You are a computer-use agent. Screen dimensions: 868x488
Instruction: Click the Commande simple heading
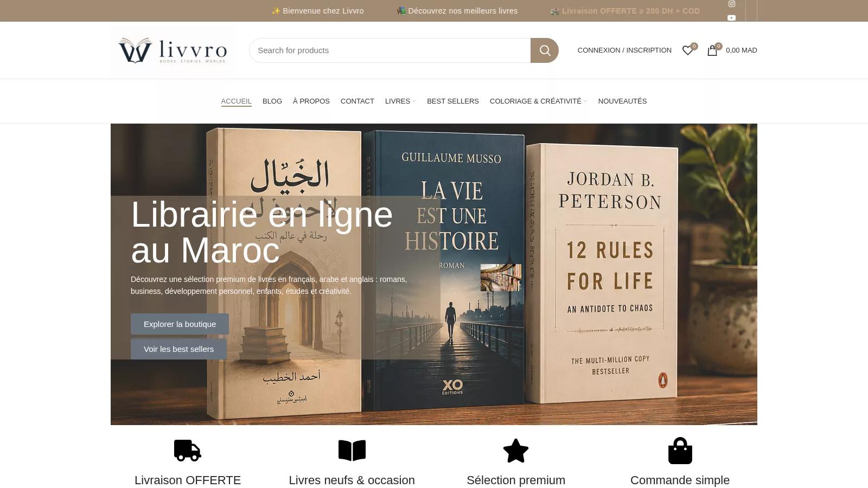pyautogui.click(x=680, y=480)
